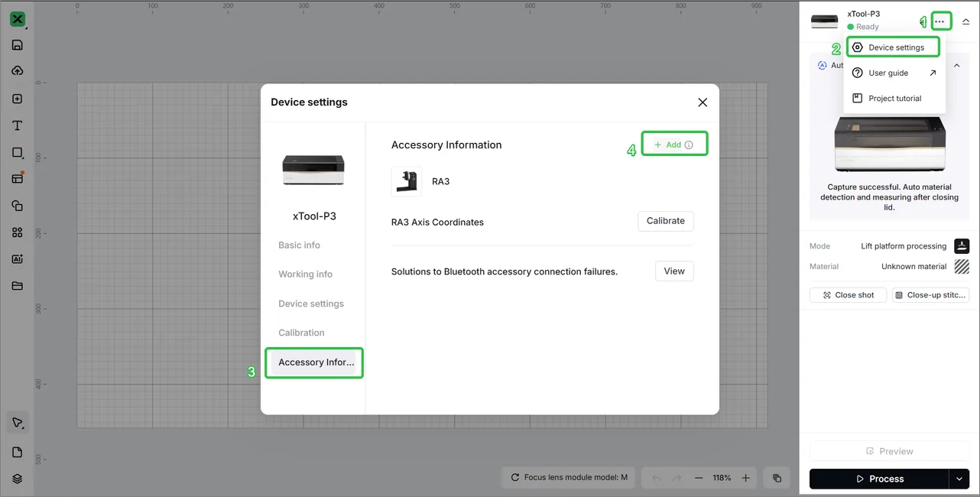Click View for Bluetooth connection solutions
This screenshot has height=497, width=980.
coord(674,271)
